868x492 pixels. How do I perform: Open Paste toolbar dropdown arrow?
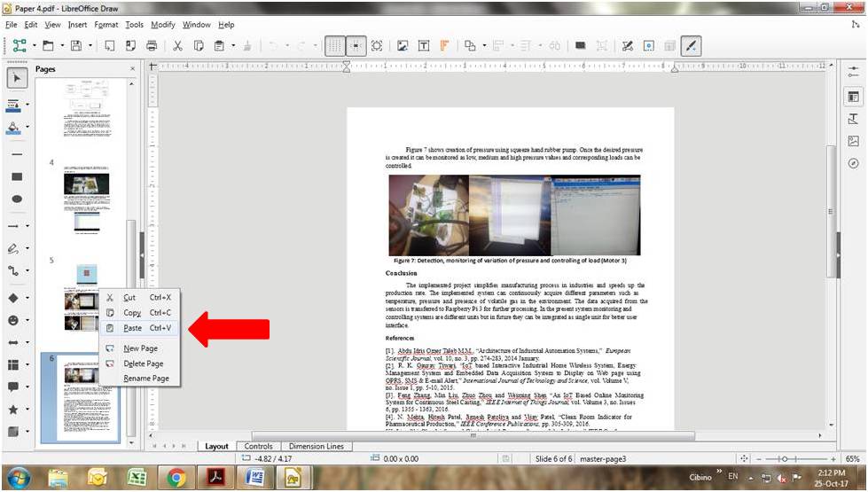[233, 46]
